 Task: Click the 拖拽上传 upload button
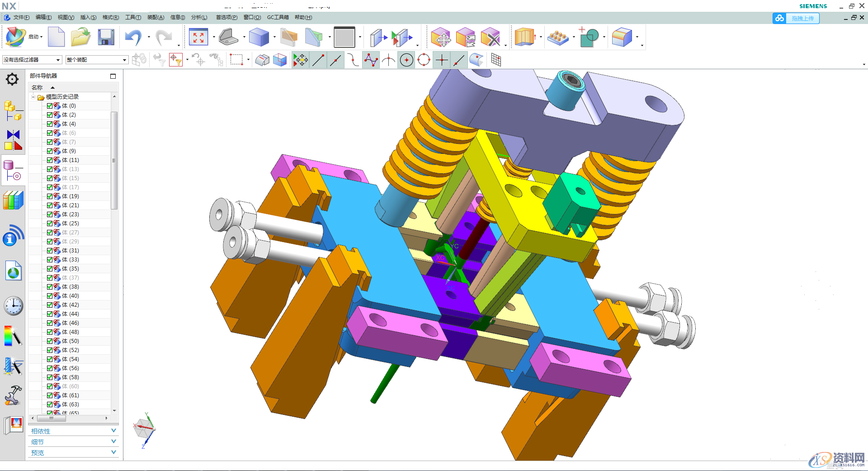(x=796, y=18)
